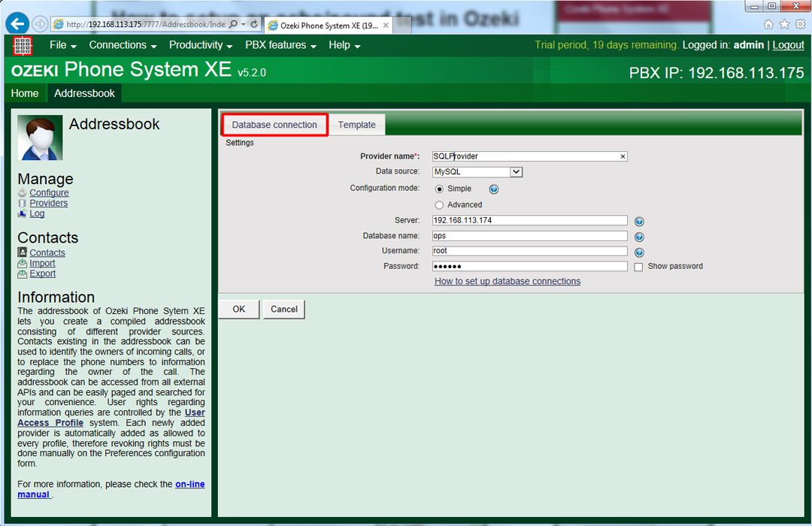Image resolution: width=812 pixels, height=526 pixels.
Task: Click the browser forward arrow
Action: point(40,24)
